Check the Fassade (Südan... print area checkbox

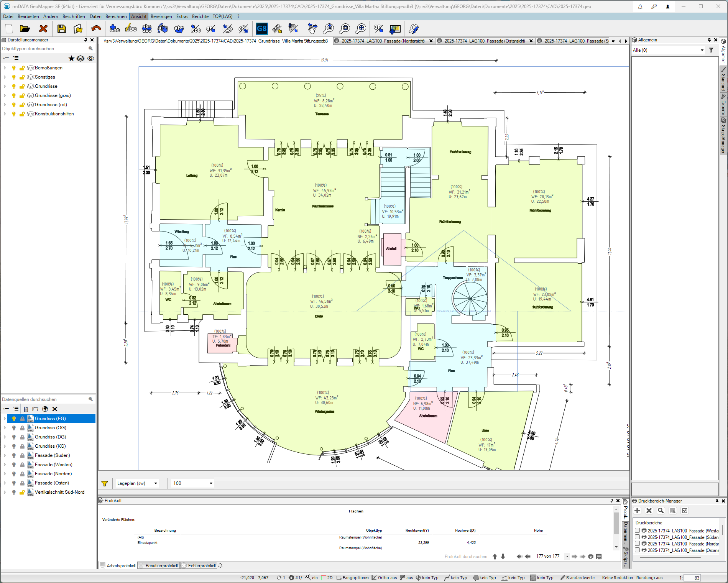click(637, 537)
